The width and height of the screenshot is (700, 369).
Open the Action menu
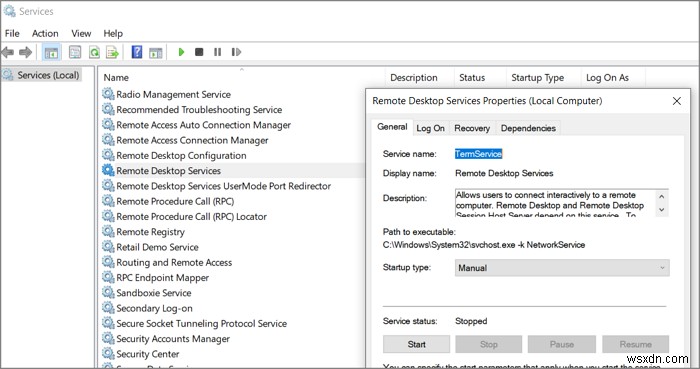45,33
